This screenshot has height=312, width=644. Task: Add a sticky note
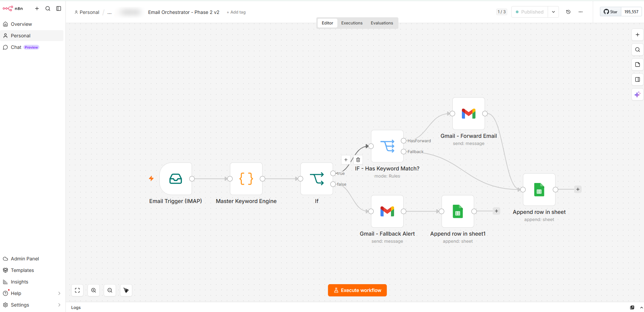(x=638, y=65)
